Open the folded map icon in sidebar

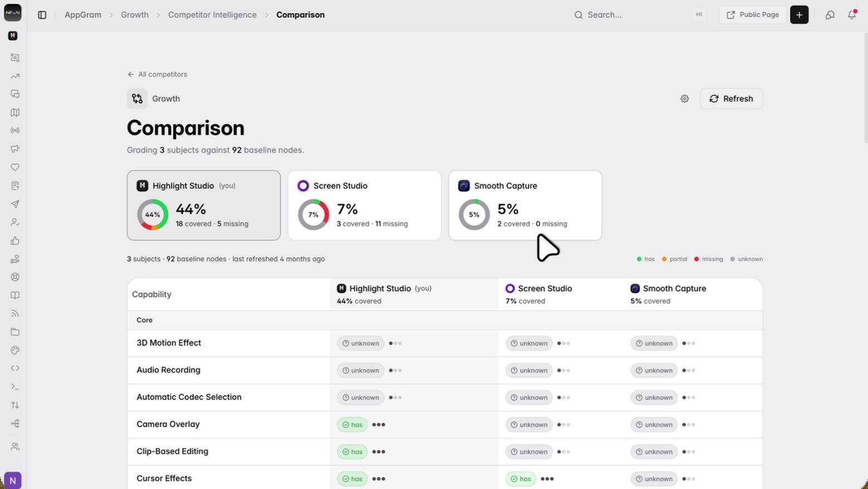[x=15, y=113]
